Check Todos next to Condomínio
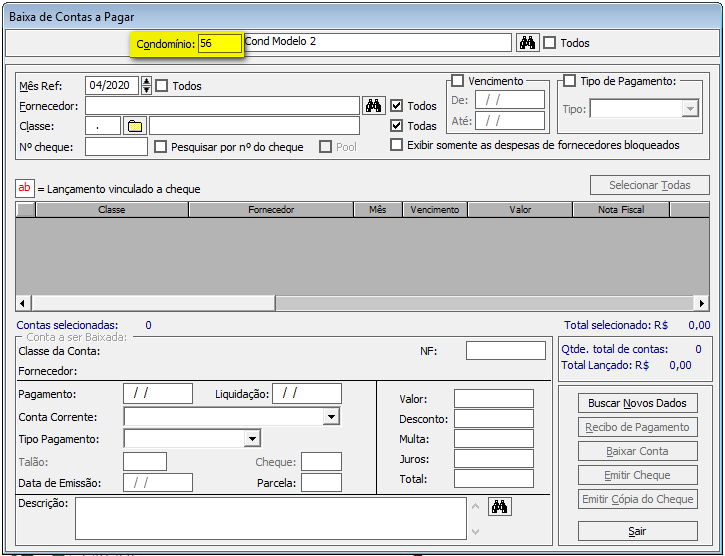This screenshot has height=556, width=725. tap(549, 43)
